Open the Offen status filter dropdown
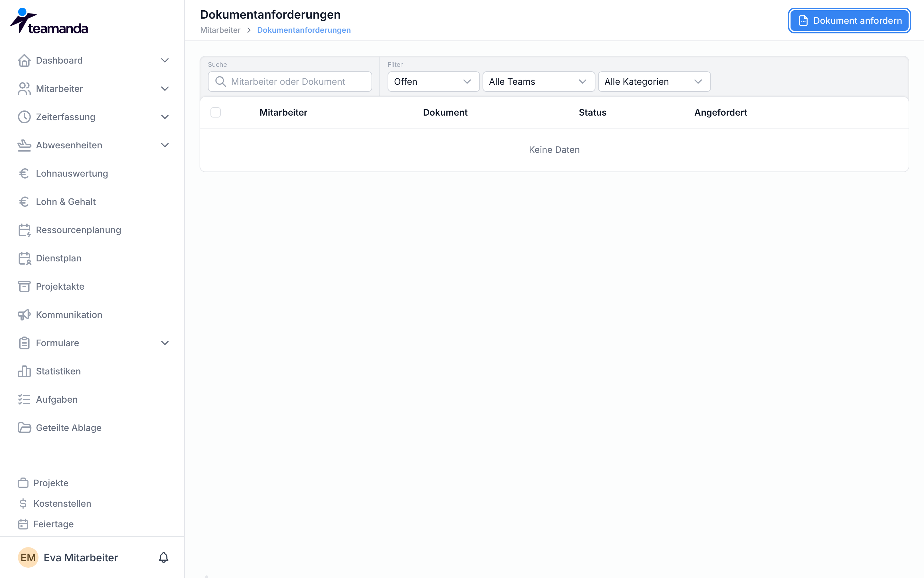This screenshot has width=924, height=578. pyautogui.click(x=433, y=82)
